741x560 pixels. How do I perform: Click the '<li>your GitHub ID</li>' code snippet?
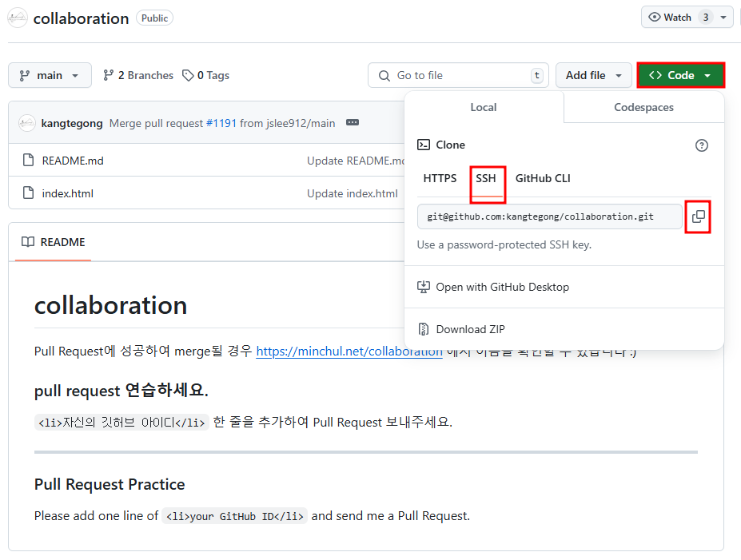tap(234, 516)
